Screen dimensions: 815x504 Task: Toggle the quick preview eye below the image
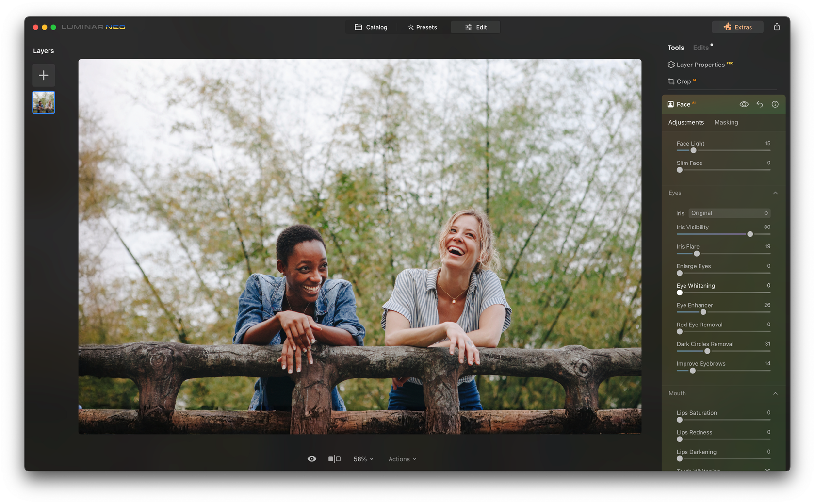tap(312, 458)
